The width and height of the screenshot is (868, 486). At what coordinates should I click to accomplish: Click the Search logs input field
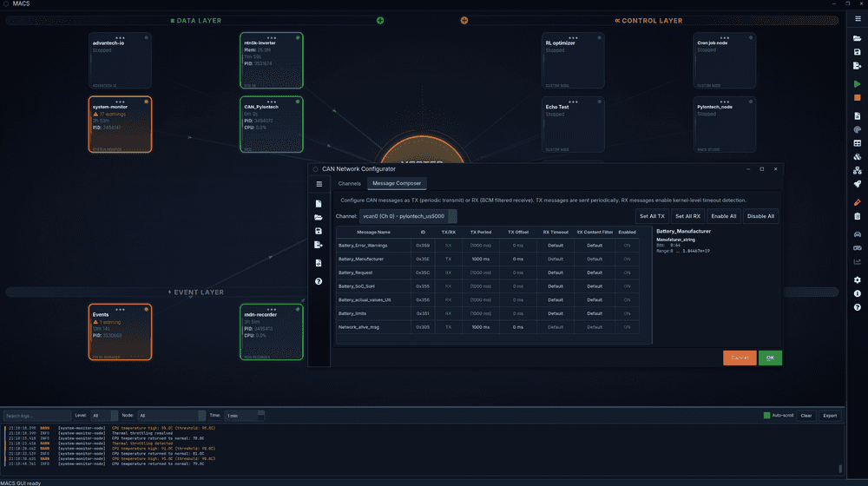pos(37,415)
